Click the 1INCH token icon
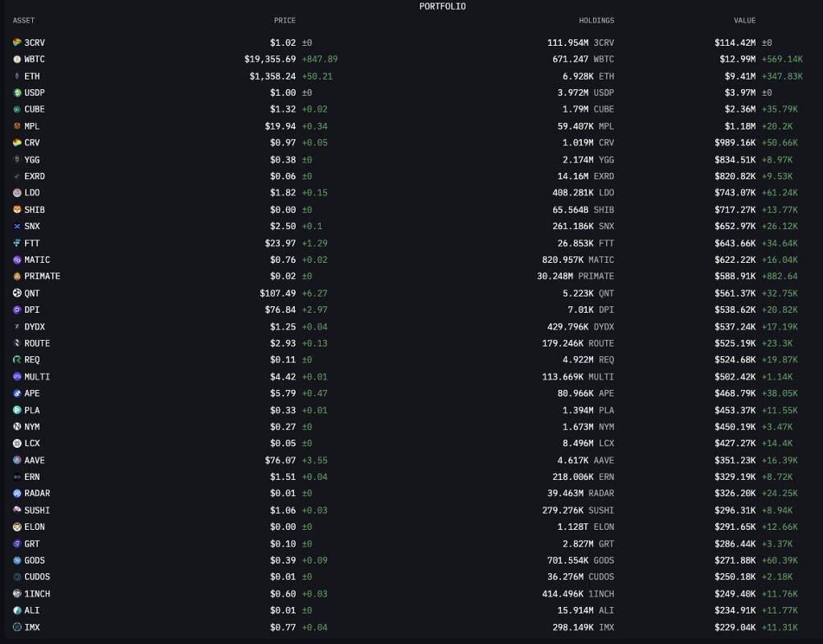The height and width of the screenshot is (644, 823). (17, 593)
